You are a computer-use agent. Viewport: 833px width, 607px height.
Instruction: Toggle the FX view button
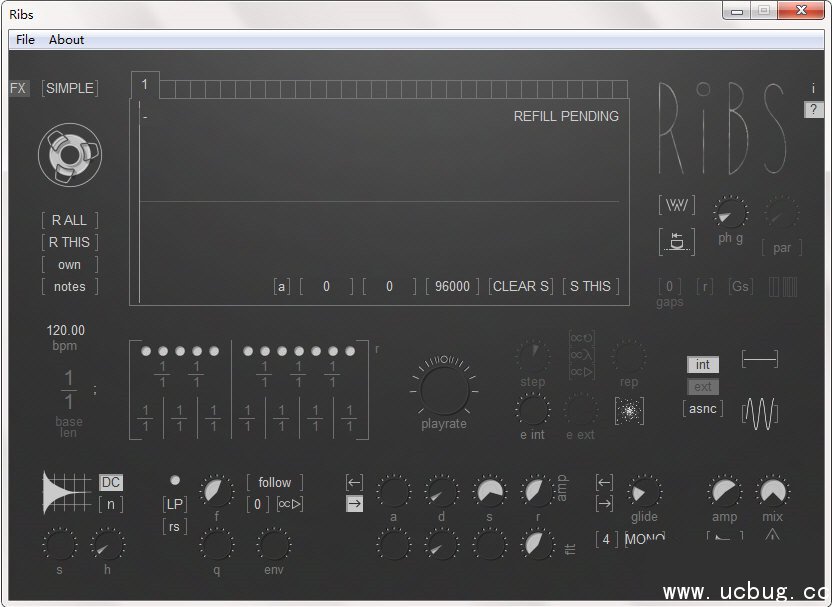[19, 88]
